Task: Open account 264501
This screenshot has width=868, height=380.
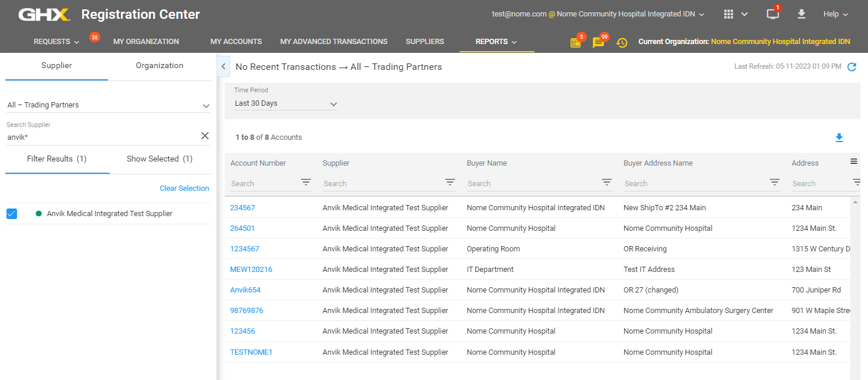Action: click(242, 228)
